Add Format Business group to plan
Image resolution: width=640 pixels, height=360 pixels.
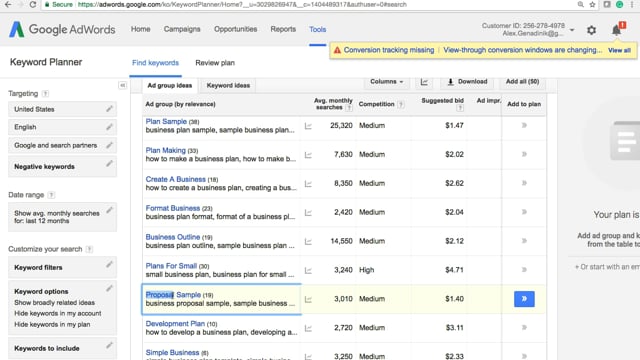click(x=524, y=212)
